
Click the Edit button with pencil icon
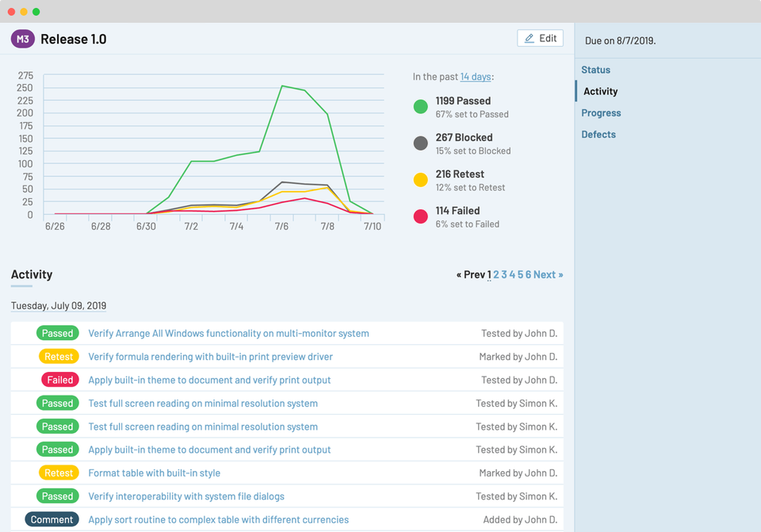point(540,38)
